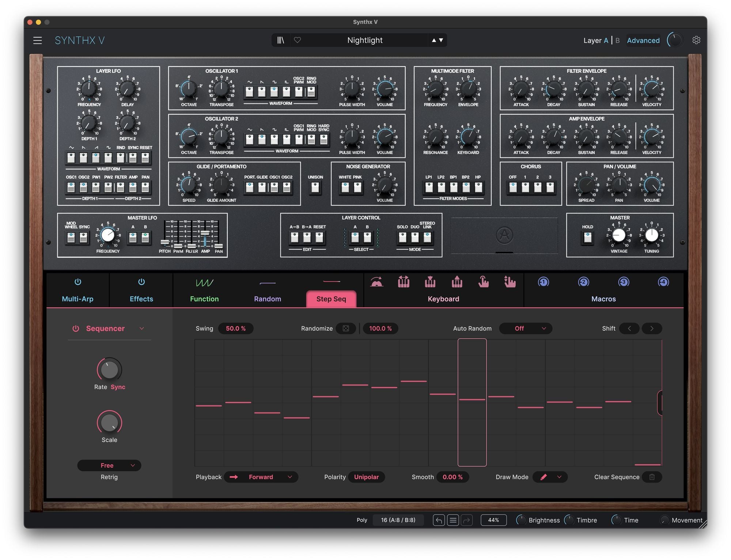The height and width of the screenshot is (560, 731).
Task: Enable the Hold switch in Master section
Action: click(587, 237)
